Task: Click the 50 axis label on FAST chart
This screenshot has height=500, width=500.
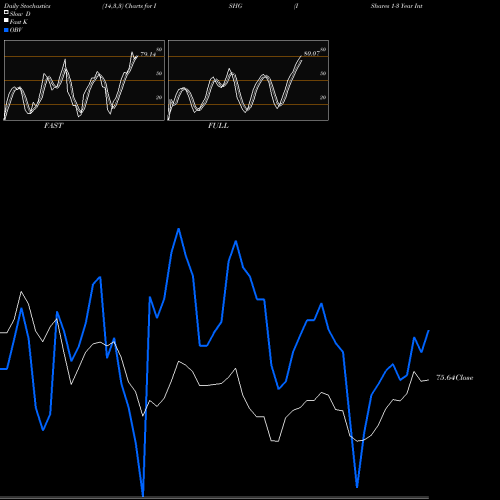Action: click(159, 73)
